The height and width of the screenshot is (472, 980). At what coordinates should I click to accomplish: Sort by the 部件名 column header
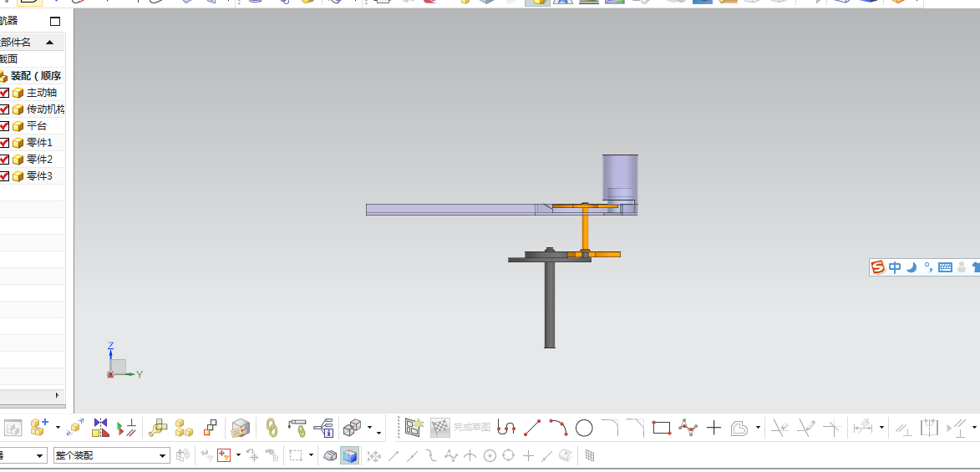pyautogui.click(x=33, y=43)
